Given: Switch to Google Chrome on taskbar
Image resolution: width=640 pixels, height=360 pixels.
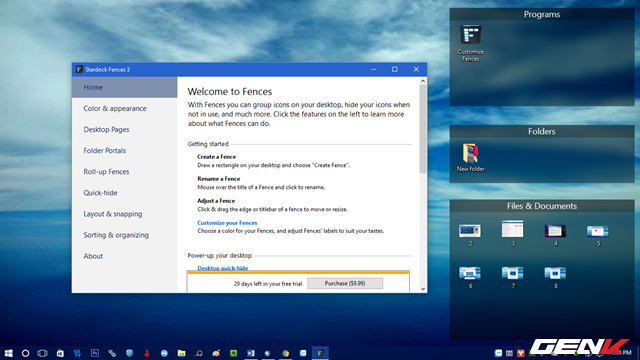Looking at the screenshot, I should (x=285, y=353).
